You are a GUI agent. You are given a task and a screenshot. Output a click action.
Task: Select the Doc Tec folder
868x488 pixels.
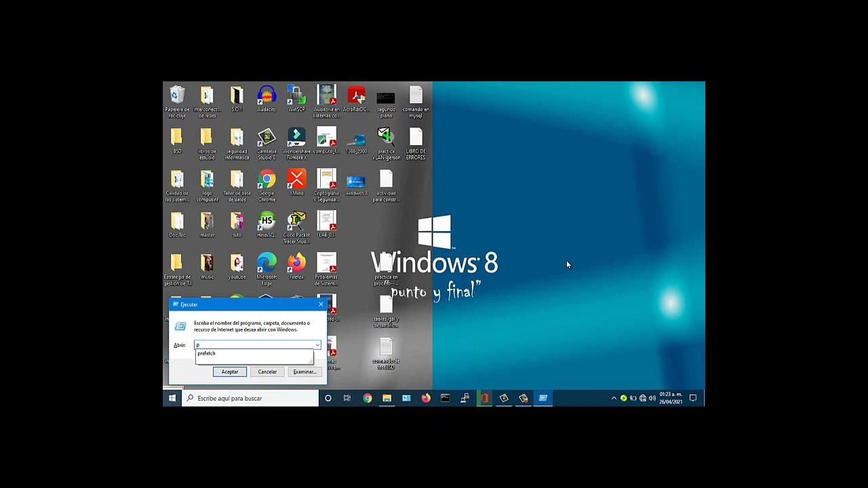177,225
